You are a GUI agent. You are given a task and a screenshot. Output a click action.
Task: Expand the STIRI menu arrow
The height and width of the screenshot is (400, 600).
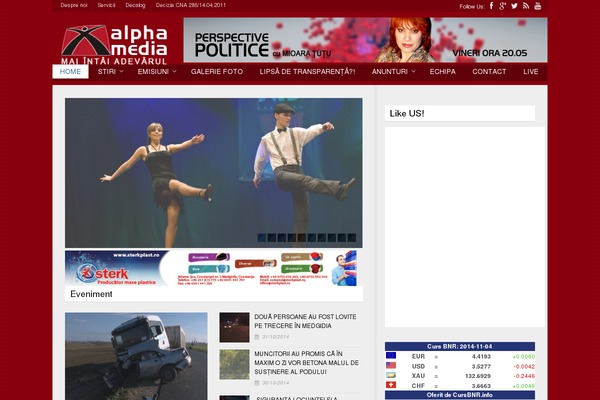pos(122,71)
